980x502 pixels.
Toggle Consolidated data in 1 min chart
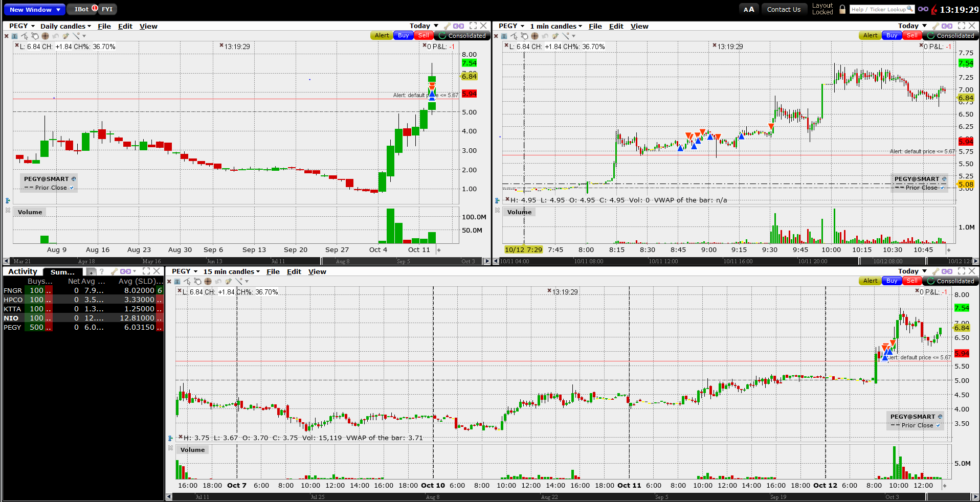click(951, 36)
